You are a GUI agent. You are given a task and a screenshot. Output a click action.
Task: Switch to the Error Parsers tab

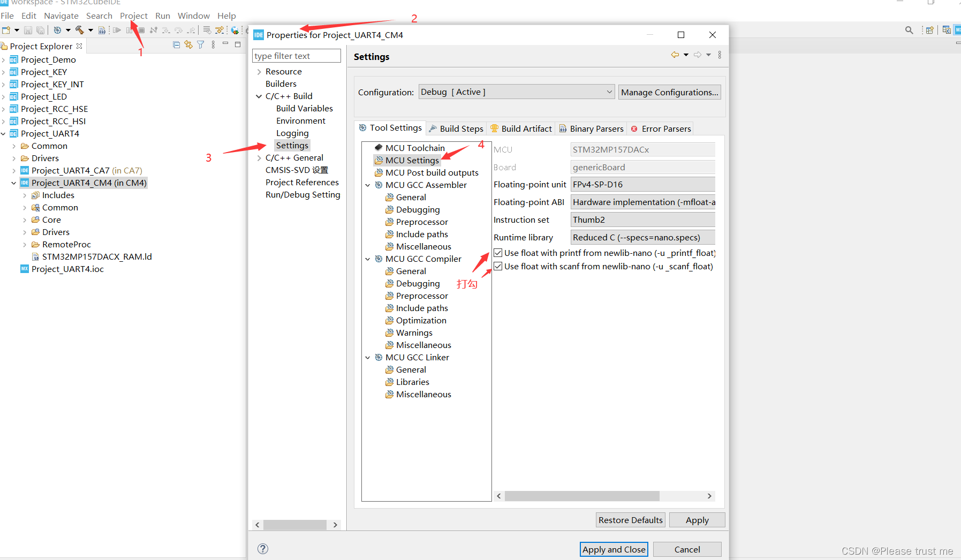click(661, 128)
